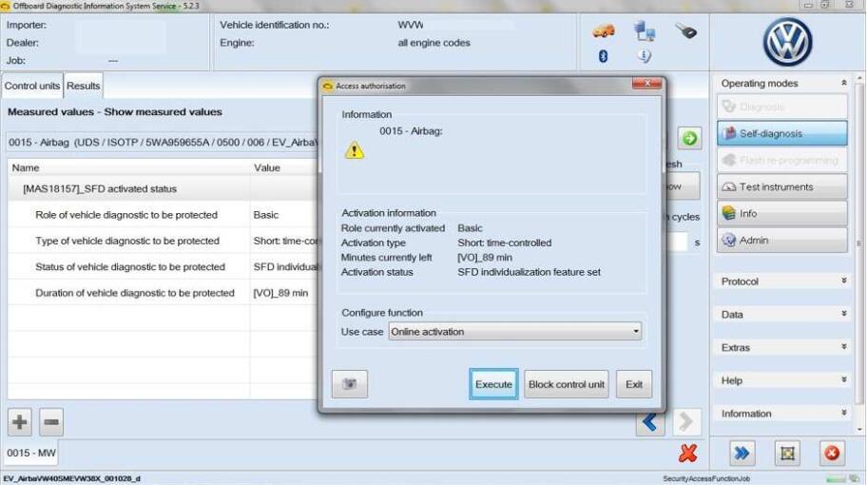868x485 pixels.
Task: Click the network computers icon
Action: click(645, 31)
